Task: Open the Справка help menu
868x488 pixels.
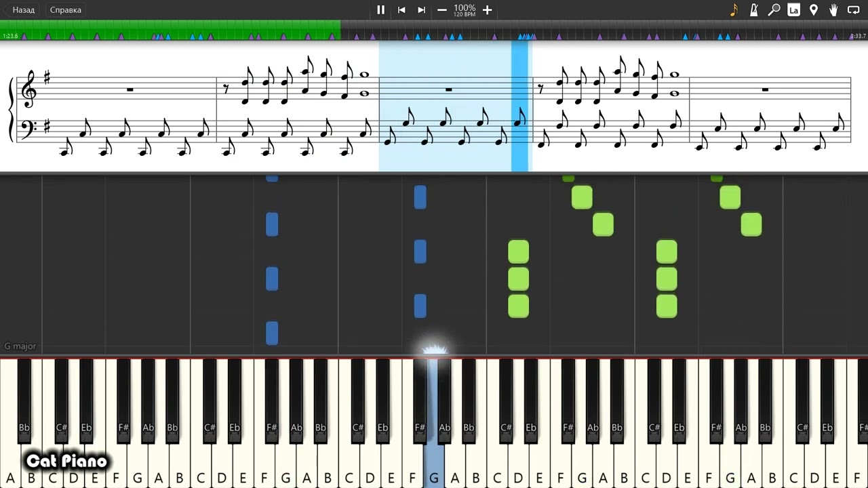Action: coord(66,9)
